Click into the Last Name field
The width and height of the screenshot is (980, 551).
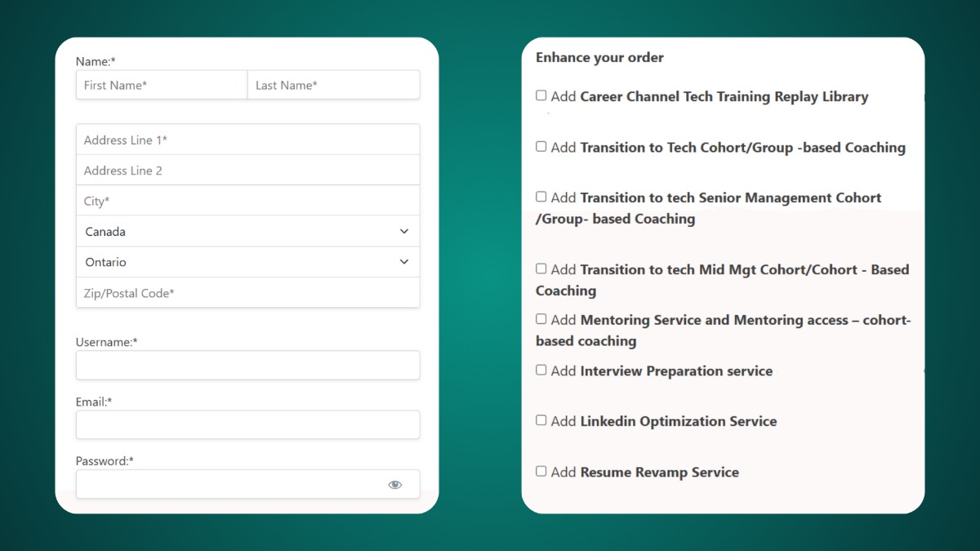point(334,85)
